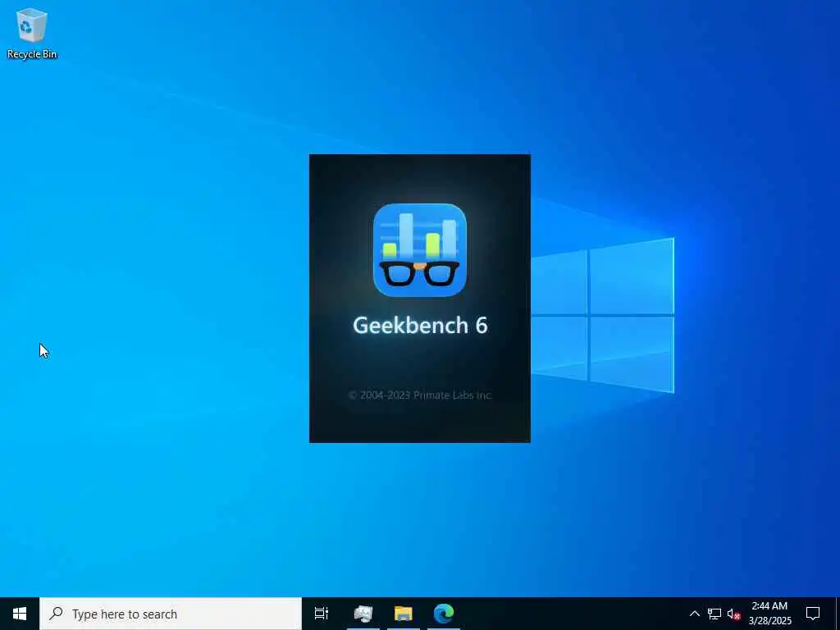Click the Geekbench 6 logo on splash screen
Image resolution: width=840 pixels, height=630 pixels.
419,249
